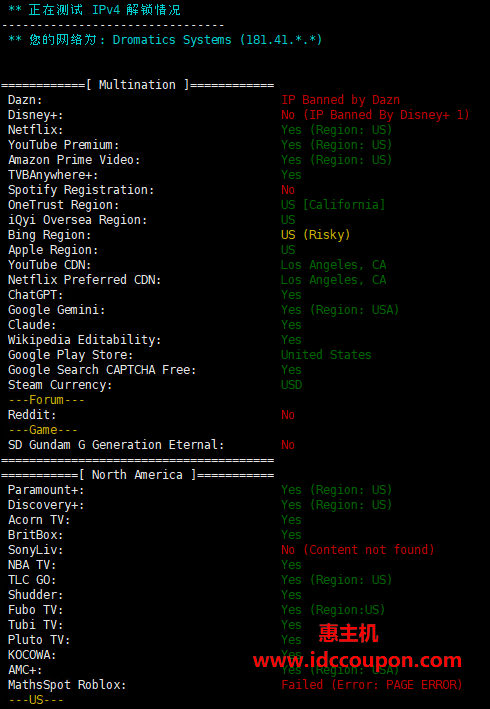Click the 'Bing Region:' label

(50, 235)
